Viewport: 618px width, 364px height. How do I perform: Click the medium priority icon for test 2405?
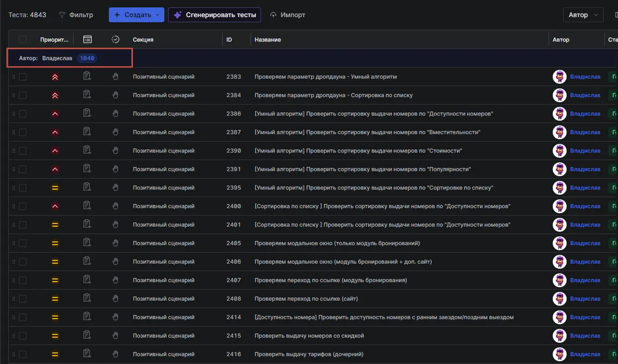tap(55, 243)
